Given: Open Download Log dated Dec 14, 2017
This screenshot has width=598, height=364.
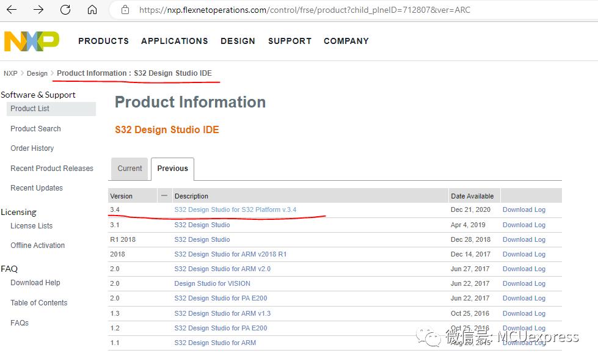Looking at the screenshot, I should (524, 254).
